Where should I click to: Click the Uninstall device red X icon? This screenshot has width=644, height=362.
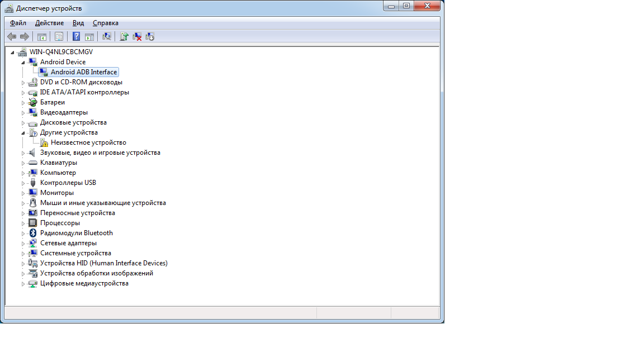(137, 36)
